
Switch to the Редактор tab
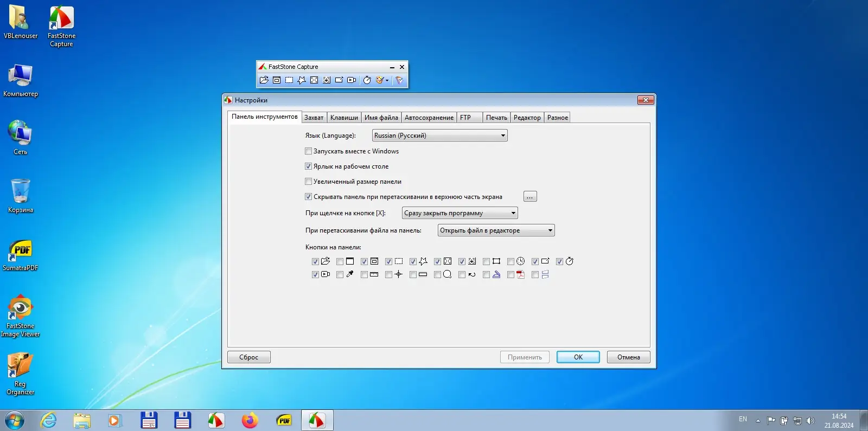[527, 118]
